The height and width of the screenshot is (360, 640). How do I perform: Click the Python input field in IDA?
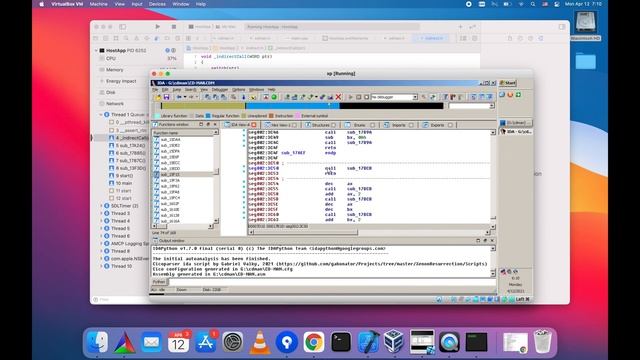pos(332,282)
